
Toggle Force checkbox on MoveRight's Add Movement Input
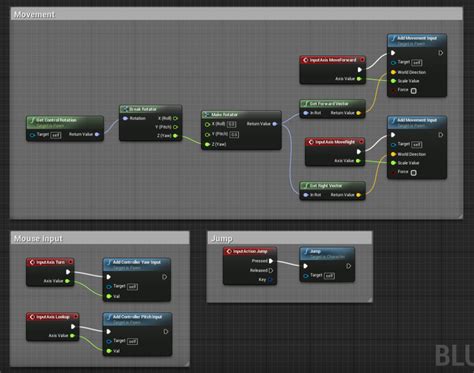(x=413, y=173)
